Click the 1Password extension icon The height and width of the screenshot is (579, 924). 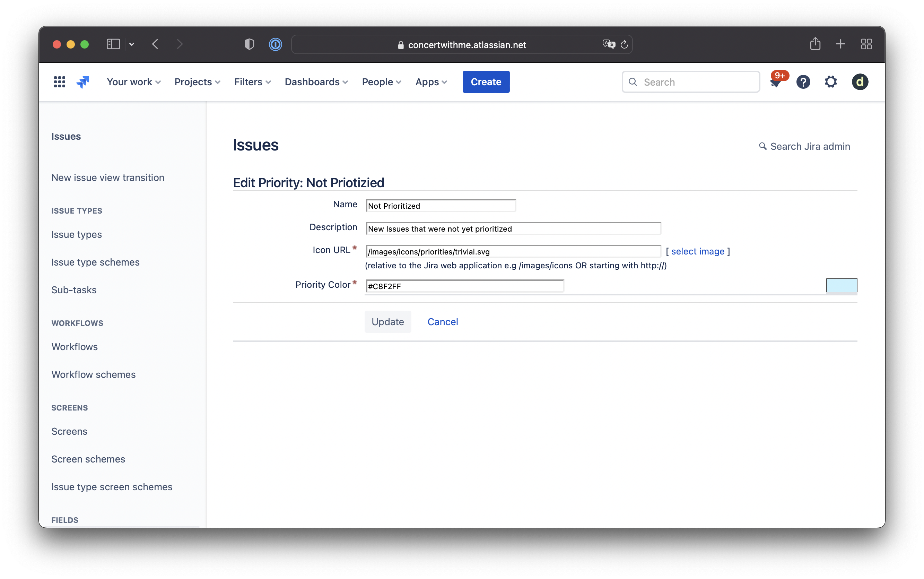(276, 44)
